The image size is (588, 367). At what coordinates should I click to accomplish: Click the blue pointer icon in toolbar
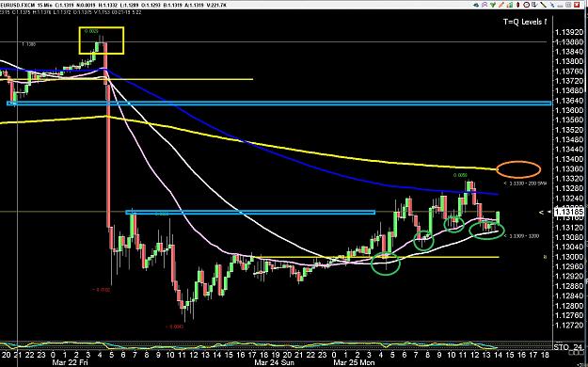tap(551, 5)
